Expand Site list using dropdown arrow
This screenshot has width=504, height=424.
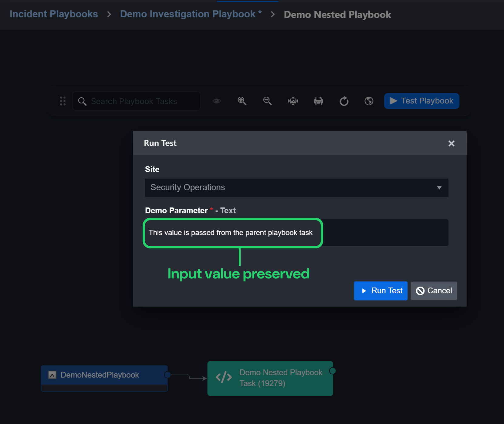pos(439,188)
